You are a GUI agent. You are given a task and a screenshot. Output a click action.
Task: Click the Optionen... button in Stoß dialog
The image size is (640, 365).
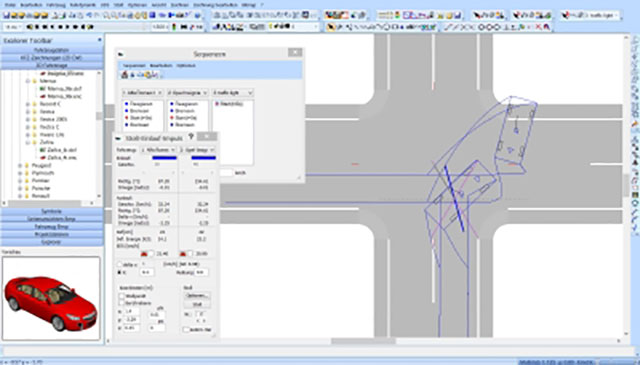tap(197, 296)
